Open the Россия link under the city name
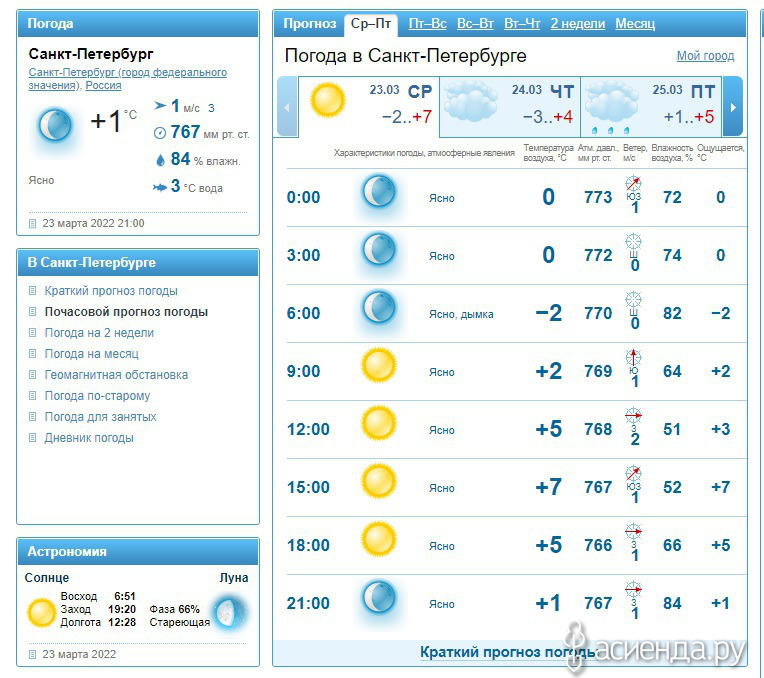The image size is (764, 678). pyautogui.click(x=103, y=85)
